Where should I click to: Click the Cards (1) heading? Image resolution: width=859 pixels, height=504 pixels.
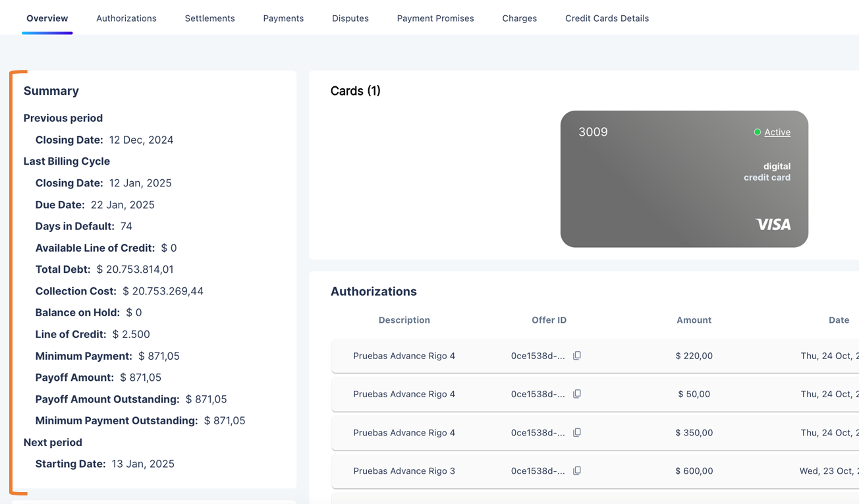tap(356, 91)
